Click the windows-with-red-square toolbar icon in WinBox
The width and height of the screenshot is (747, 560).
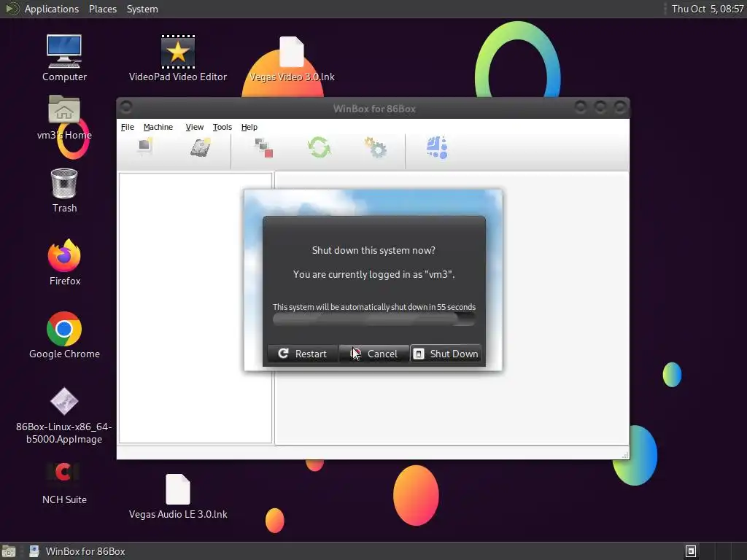point(263,147)
